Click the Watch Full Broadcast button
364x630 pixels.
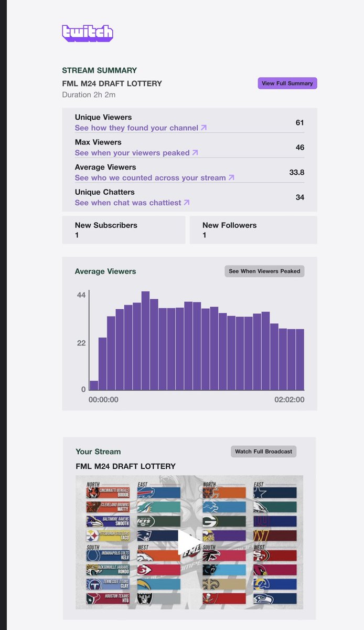264,451
